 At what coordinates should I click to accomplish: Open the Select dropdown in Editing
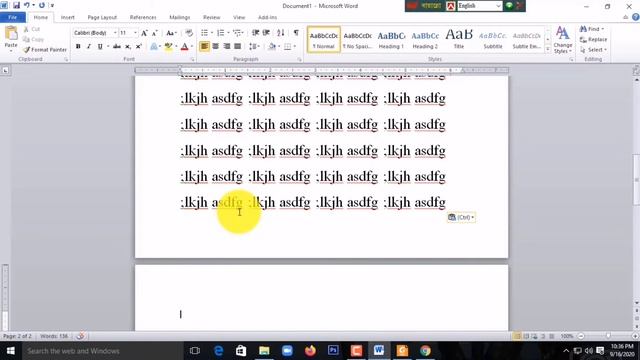593,50
